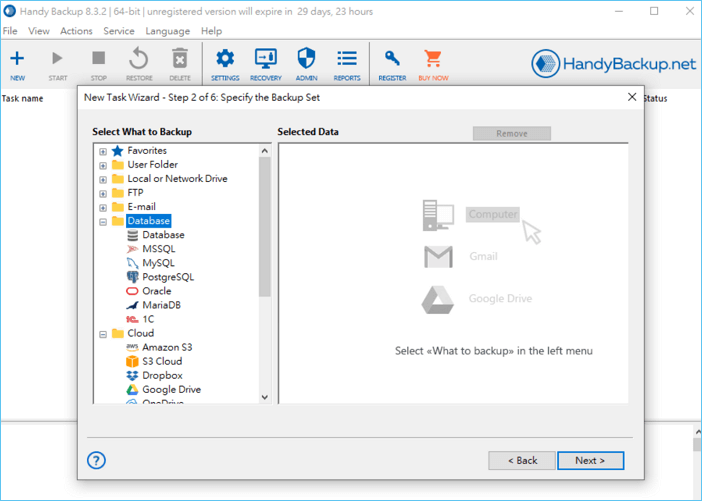702x501 pixels.
Task: Click the RESTORE arrow icon in toolbar
Action: point(139,59)
